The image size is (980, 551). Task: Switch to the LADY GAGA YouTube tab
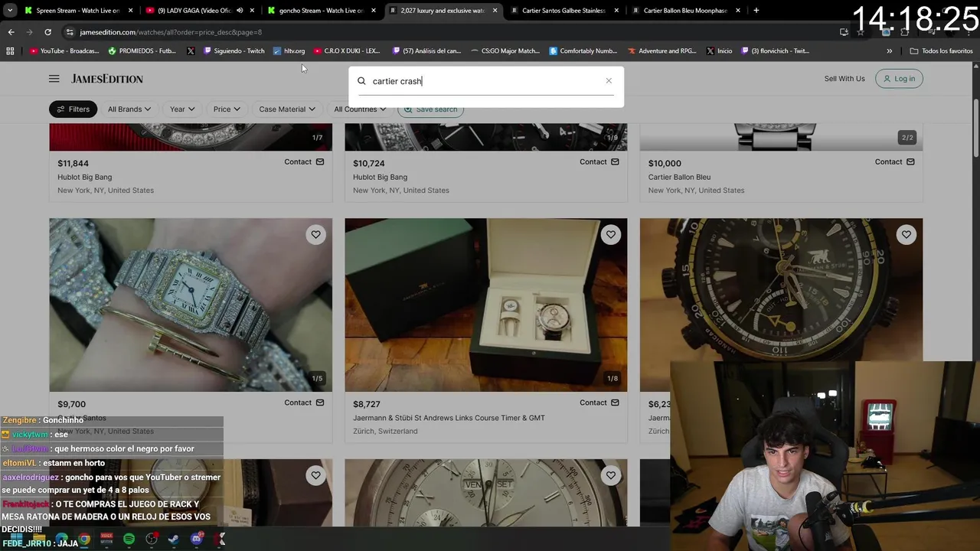[195, 11]
